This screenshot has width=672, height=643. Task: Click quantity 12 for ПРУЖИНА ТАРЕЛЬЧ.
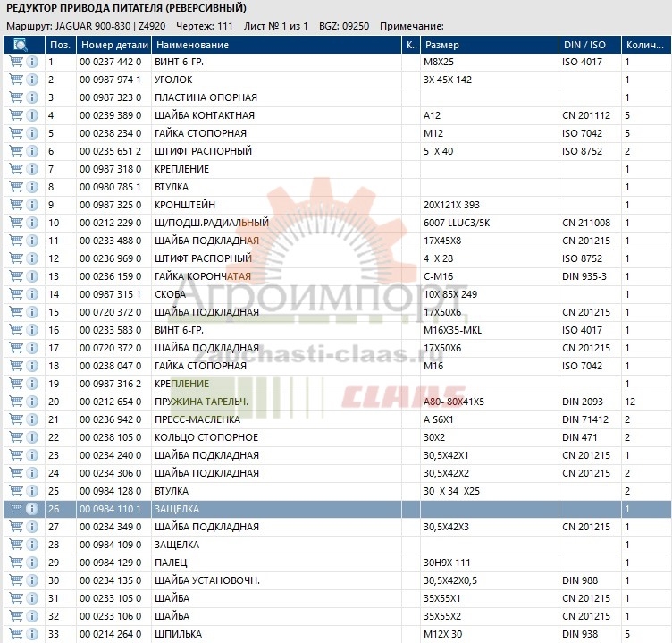(630, 402)
